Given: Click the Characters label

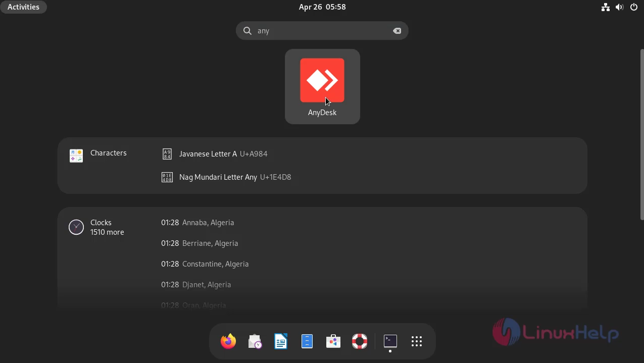Looking at the screenshot, I should point(109,153).
